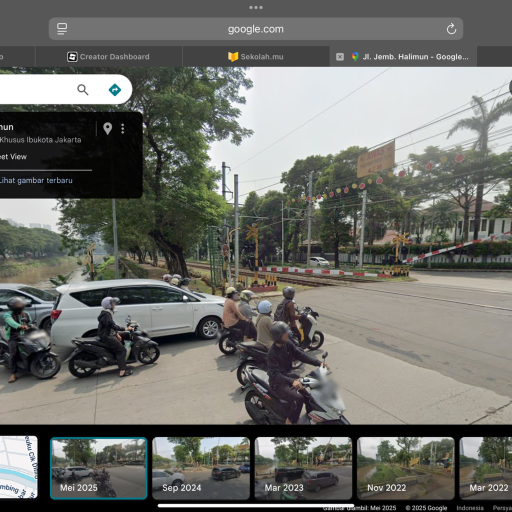Image resolution: width=512 pixels, height=512 pixels.
Task: Open the three-dot options menu
Action: [123, 129]
